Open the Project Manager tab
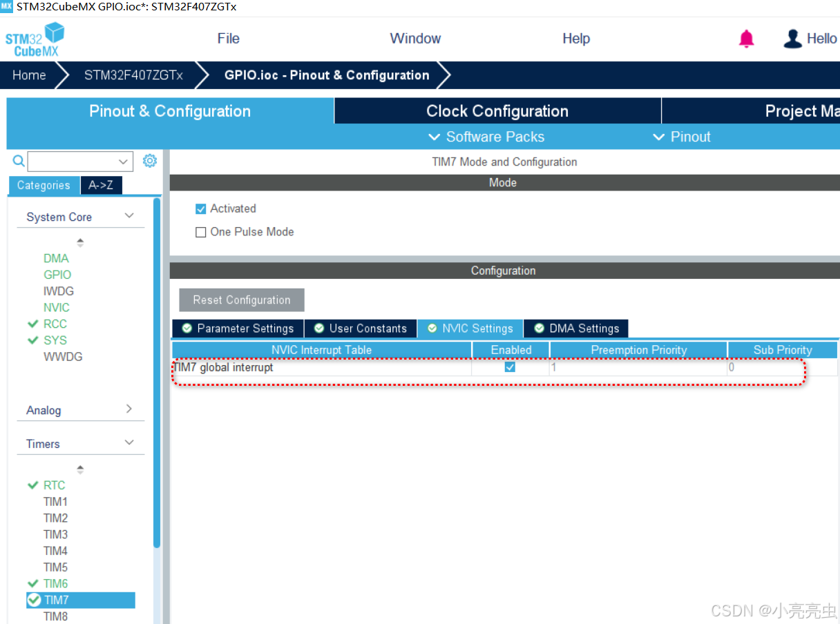Viewport: 840px width, 624px height. pyautogui.click(x=751, y=111)
